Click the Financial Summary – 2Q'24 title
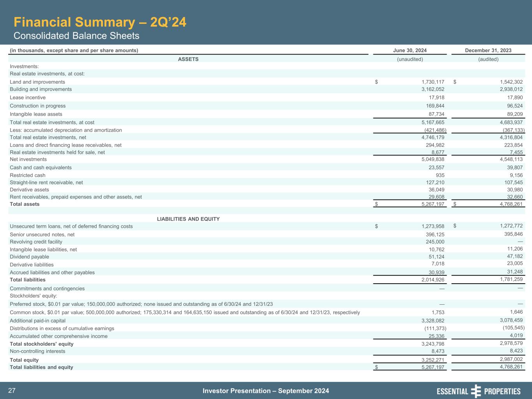Screen dimensions: 532x399 pos(100,22)
